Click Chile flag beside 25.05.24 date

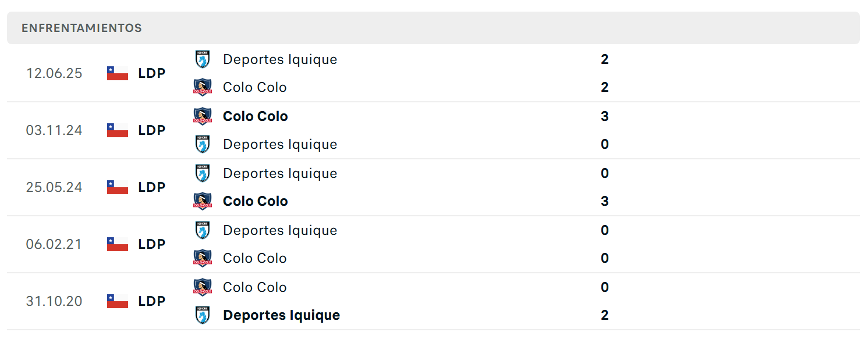point(118,187)
